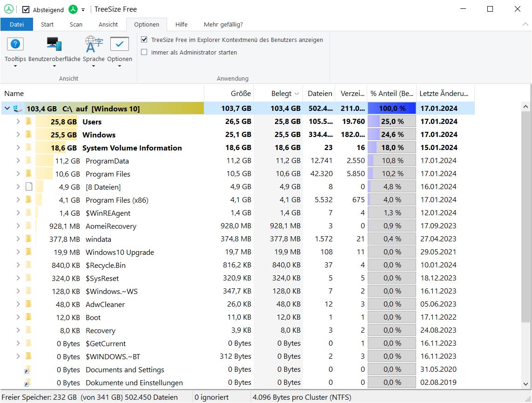Image resolution: width=532 pixels, height=403 pixels.
Task: Switch to the Ansicht tab
Action: coord(108,24)
